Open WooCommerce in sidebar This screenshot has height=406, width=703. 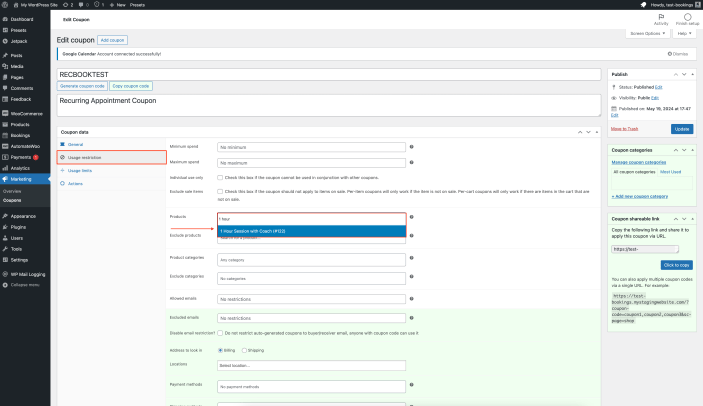point(25,114)
